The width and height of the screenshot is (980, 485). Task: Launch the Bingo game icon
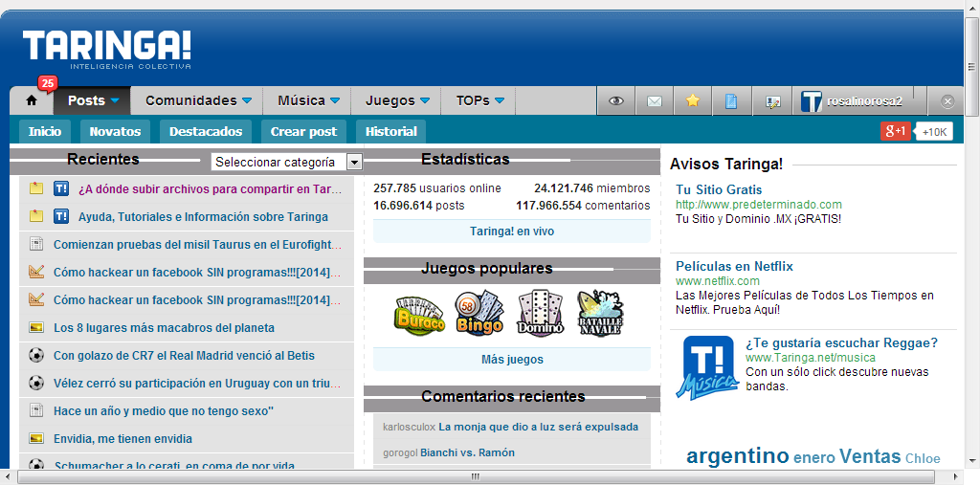click(x=479, y=313)
